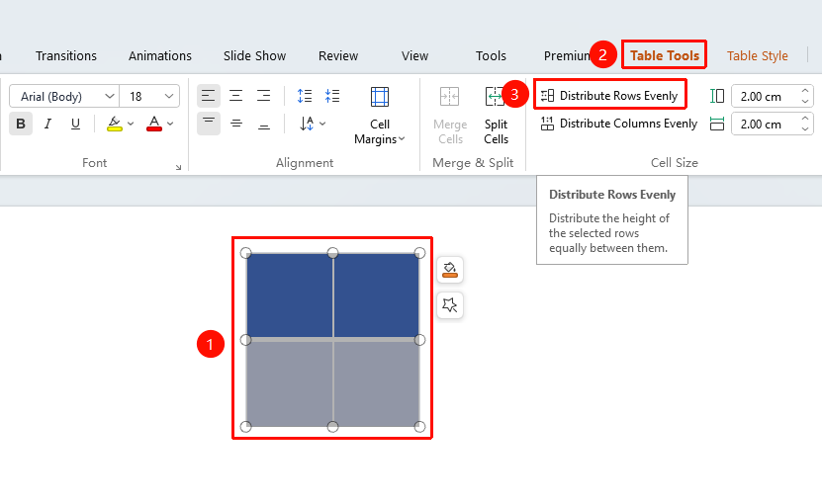Click the paragraph spacing icon
822x504 pixels.
click(331, 96)
